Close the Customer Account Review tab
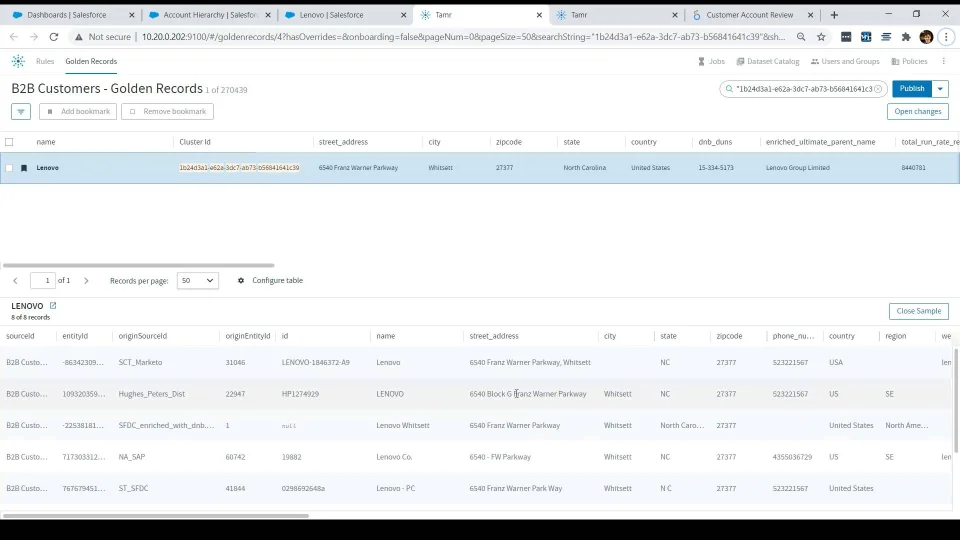Viewport: 960px width, 540px height. (x=810, y=15)
